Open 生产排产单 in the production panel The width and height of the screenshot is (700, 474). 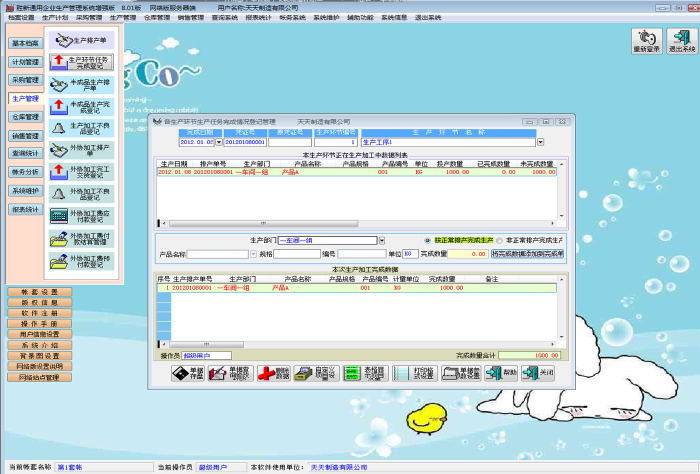81,40
